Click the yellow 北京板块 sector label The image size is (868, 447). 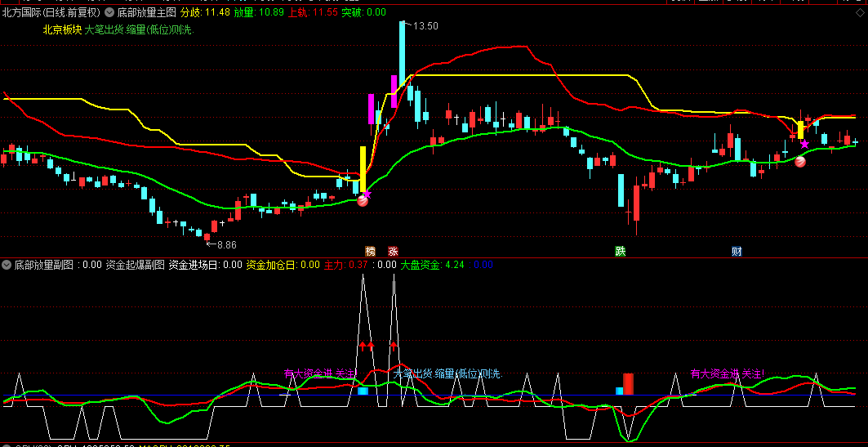(62, 30)
